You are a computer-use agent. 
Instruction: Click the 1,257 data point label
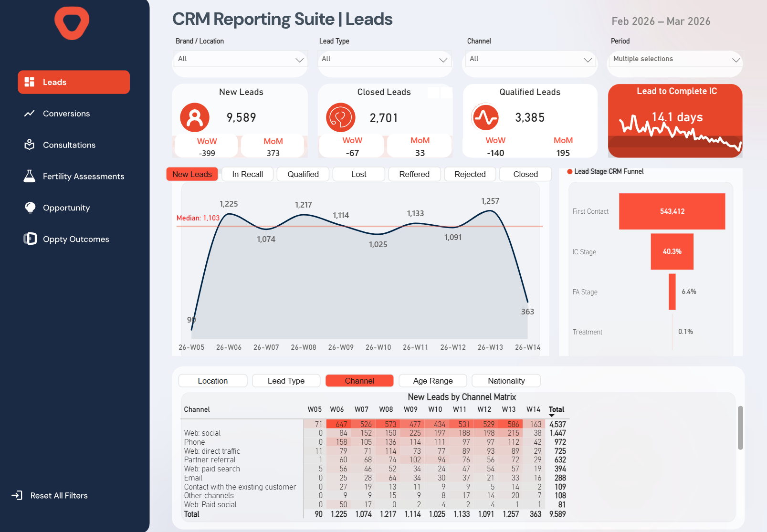(490, 201)
